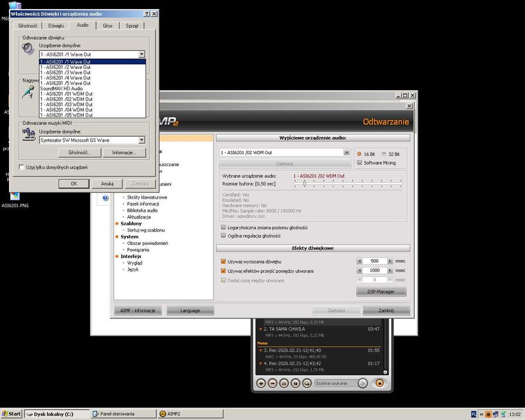Select the 16 Bit radio option
This screenshot has width=525, height=420.
pos(359,154)
